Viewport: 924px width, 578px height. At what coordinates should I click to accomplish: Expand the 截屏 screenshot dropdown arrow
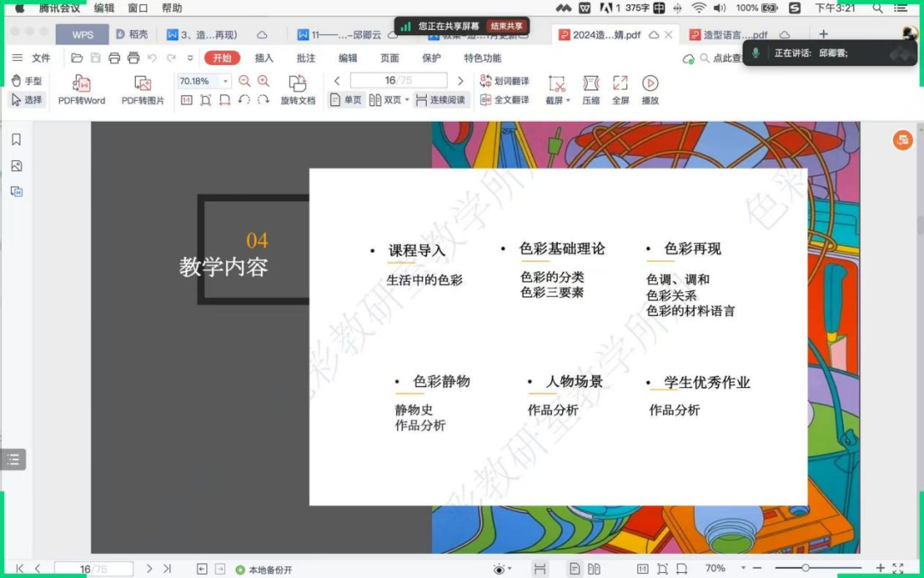pos(567,101)
